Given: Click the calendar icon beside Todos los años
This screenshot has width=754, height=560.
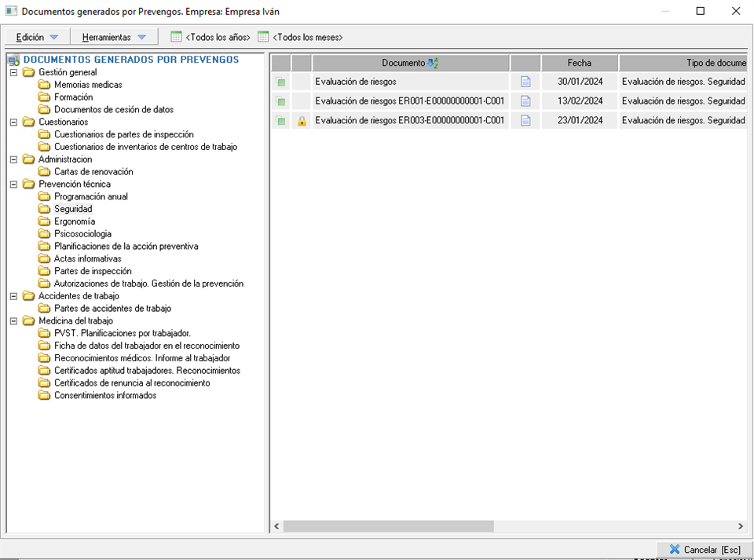Looking at the screenshot, I should coord(177,37).
